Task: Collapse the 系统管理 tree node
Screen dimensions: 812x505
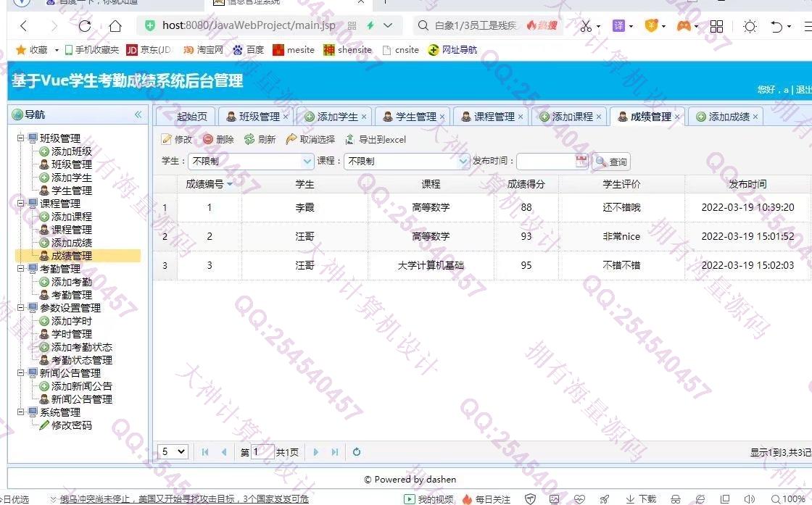Action: (21, 412)
